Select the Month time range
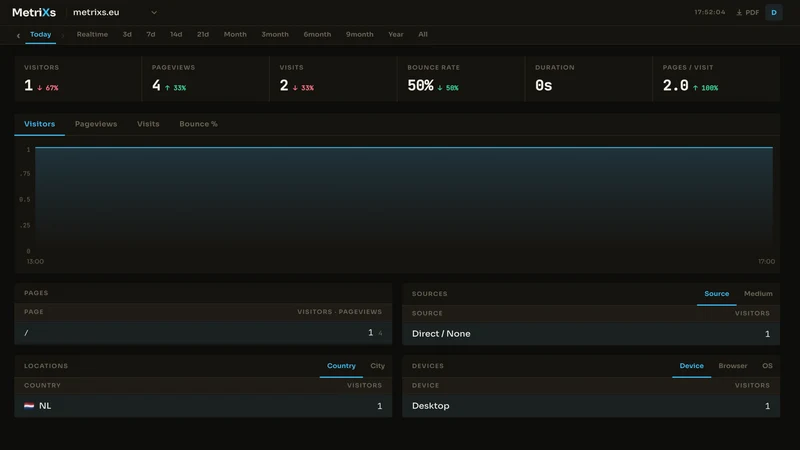 pos(235,34)
